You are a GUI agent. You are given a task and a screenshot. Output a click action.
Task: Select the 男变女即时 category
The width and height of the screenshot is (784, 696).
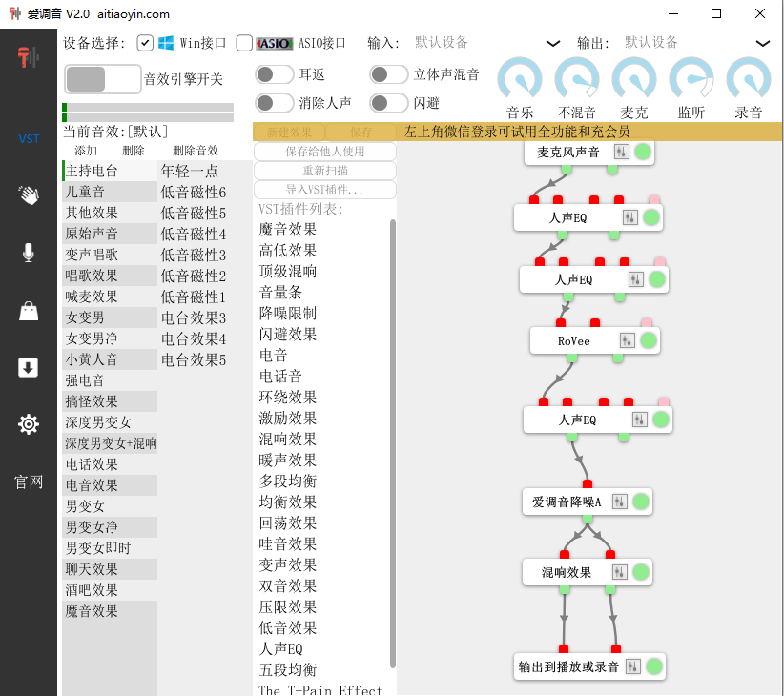110,548
